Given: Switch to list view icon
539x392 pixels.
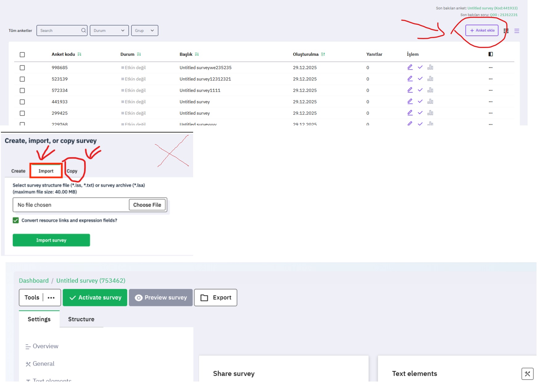Looking at the screenshot, I should coord(517,31).
